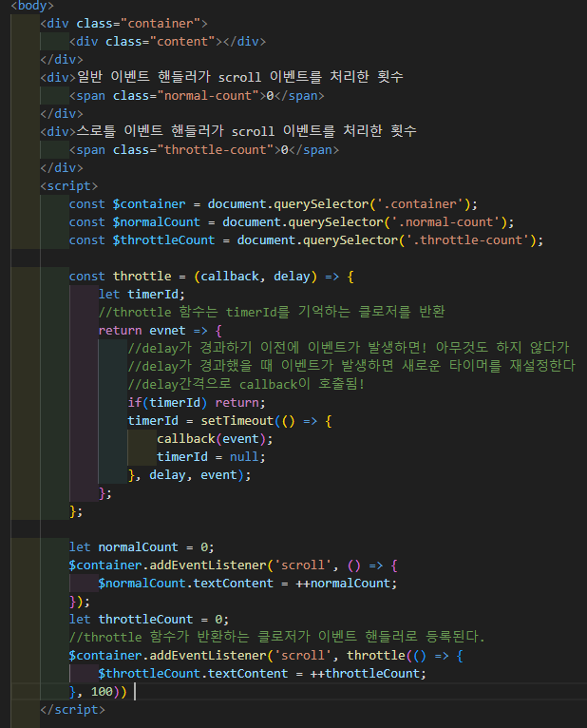Click the const $normalCount declaration line
The height and width of the screenshot is (728, 587).
pos(292,222)
